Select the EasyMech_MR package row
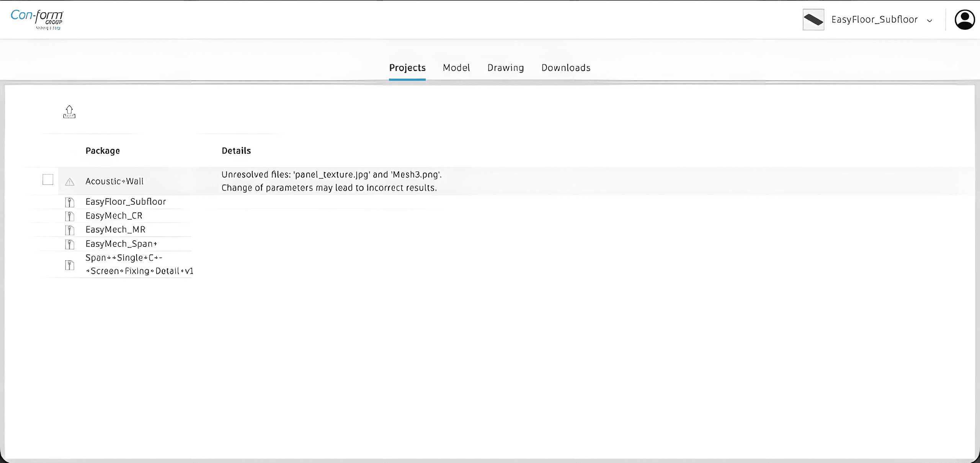This screenshot has width=980, height=463. tap(116, 230)
